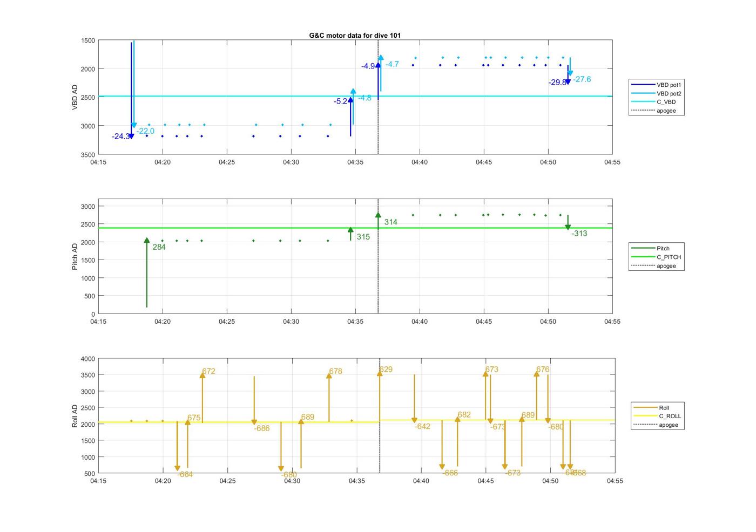Click the '-4.7' VBD data label

point(392,64)
